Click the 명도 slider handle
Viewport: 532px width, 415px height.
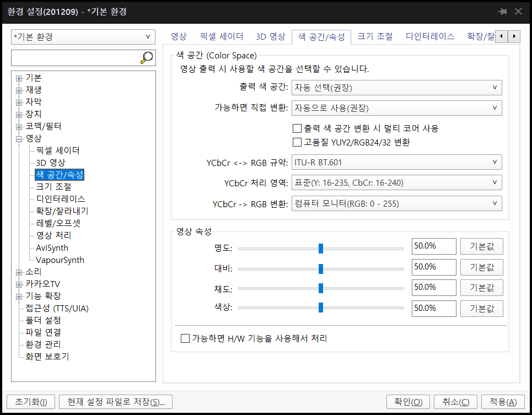pyautogui.click(x=321, y=249)
